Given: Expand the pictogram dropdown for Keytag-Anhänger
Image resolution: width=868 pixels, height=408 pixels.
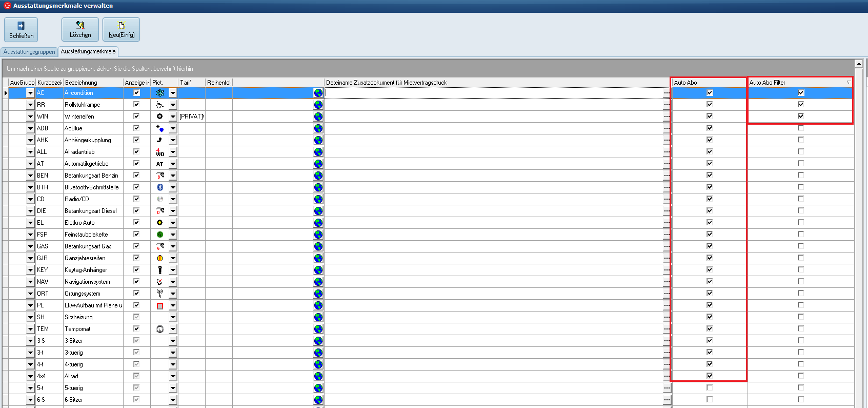Looking at the screenshot, I should click(x=173, y=270).
